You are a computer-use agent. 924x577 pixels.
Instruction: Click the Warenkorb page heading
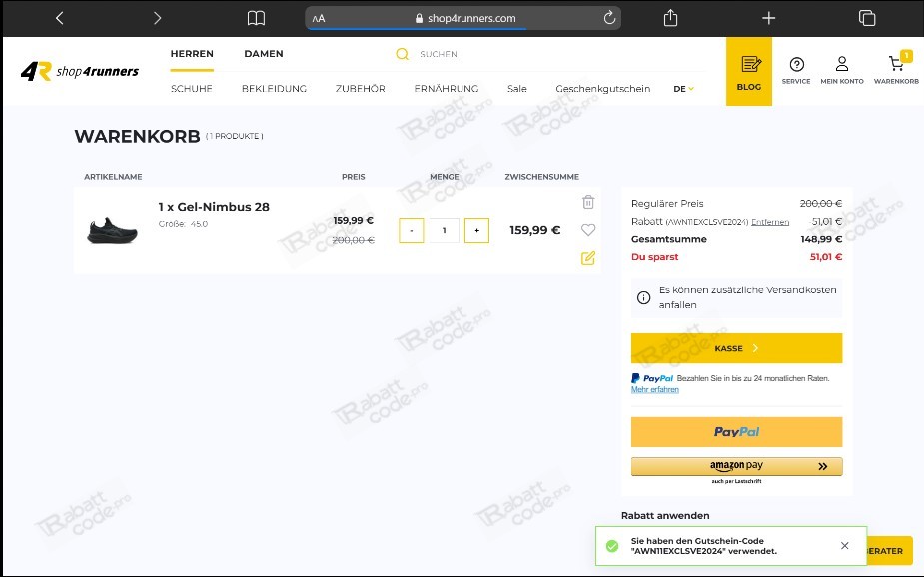coord(137,136)
